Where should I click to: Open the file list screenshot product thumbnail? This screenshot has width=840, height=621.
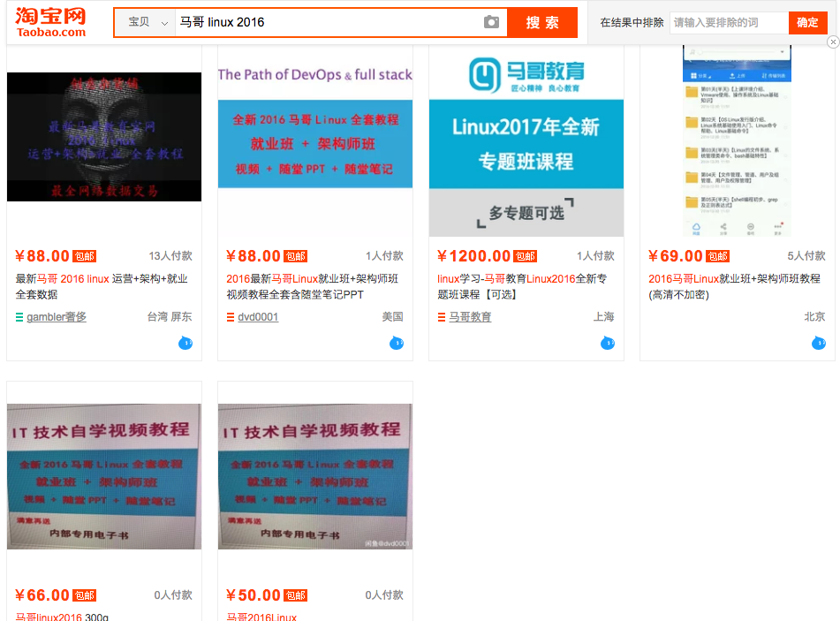[738, 140]
